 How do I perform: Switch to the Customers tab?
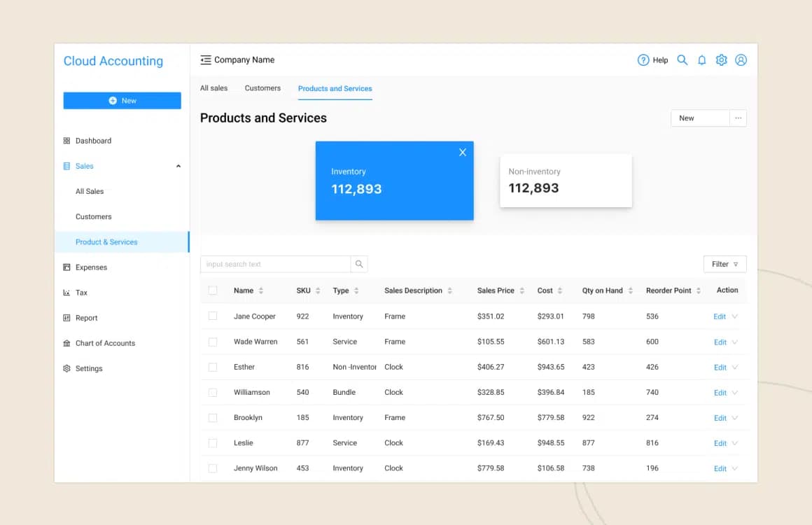(x=262, y=88)
